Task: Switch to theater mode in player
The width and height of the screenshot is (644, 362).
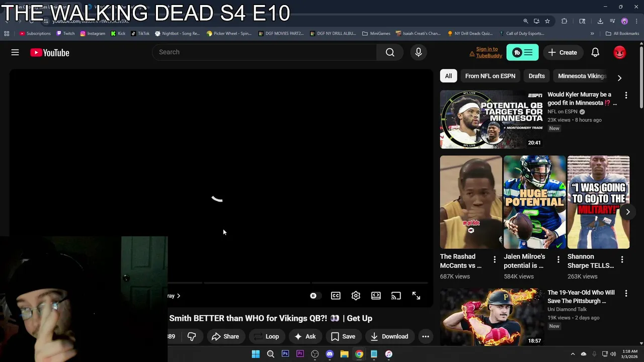Action: 376,296
